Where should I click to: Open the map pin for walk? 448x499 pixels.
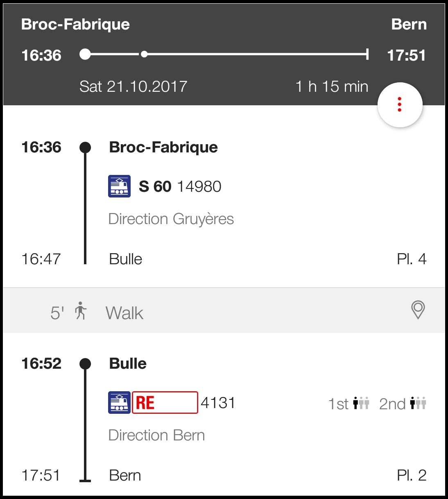[x=418, y=310]
